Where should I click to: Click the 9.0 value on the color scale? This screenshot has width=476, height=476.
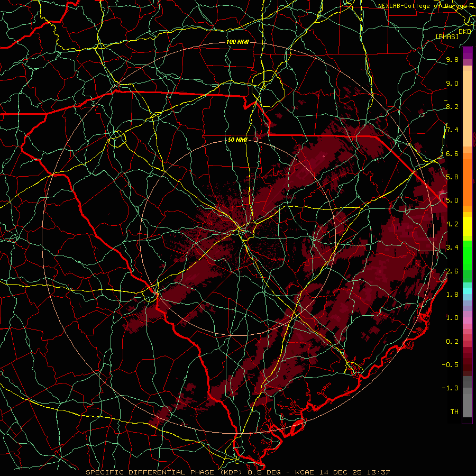452,83
